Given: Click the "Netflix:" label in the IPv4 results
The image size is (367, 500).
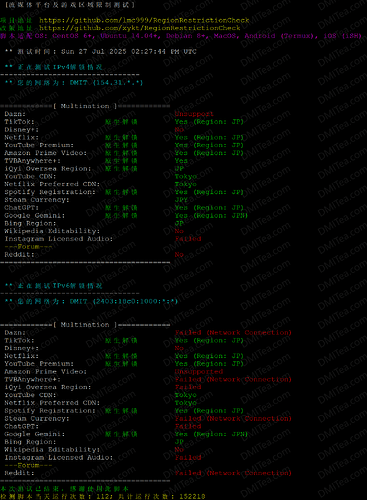Looking at the screenshot, I should tap(21, 137).
